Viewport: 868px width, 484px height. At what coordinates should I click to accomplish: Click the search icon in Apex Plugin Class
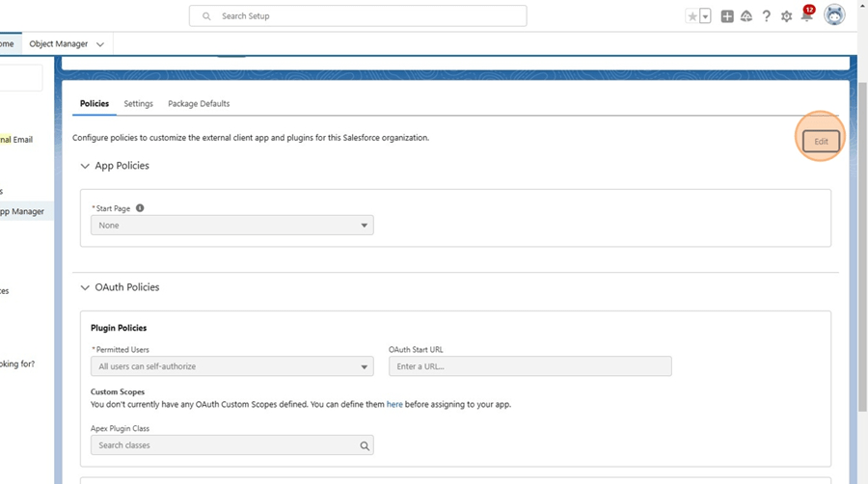(365, 445)
